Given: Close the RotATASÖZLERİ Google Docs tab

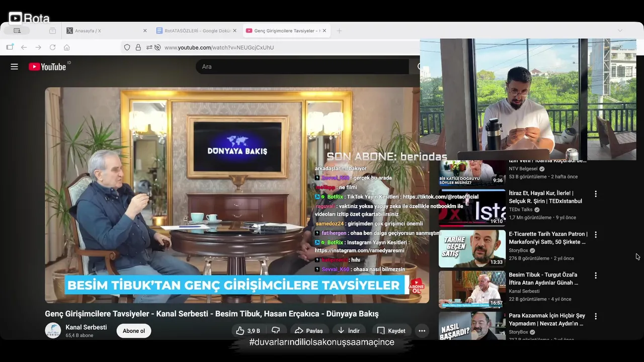Looking at the screenshot, I should (x=234, y=31).
